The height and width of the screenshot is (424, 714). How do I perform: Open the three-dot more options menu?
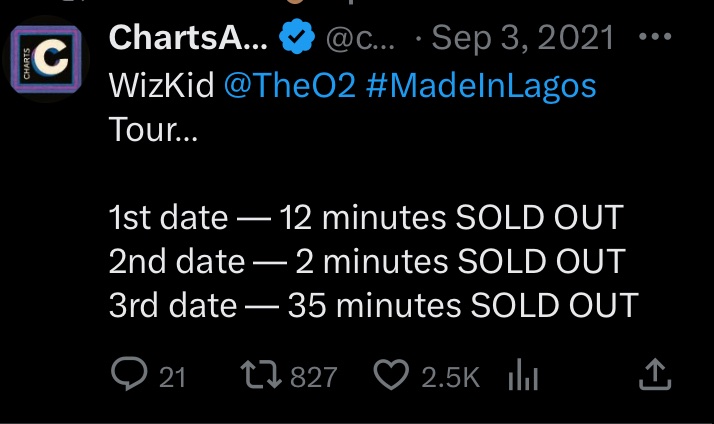[655, 36]
